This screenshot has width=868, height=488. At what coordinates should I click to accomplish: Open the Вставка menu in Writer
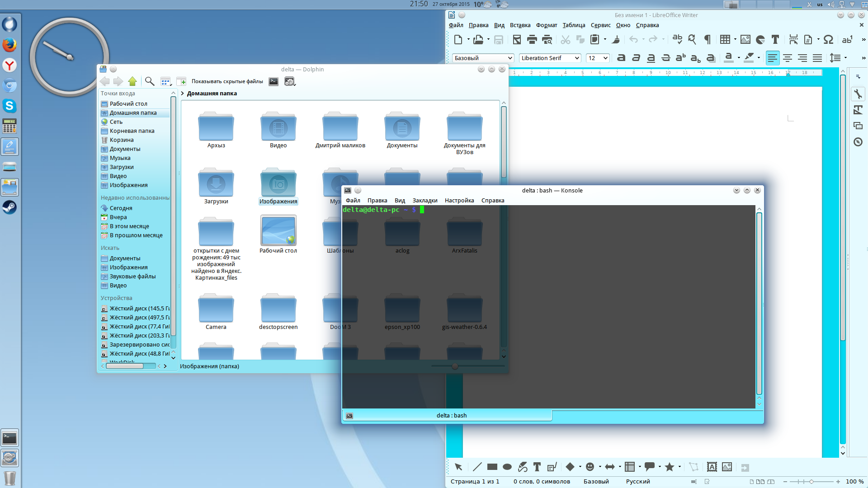pos(520,25)
